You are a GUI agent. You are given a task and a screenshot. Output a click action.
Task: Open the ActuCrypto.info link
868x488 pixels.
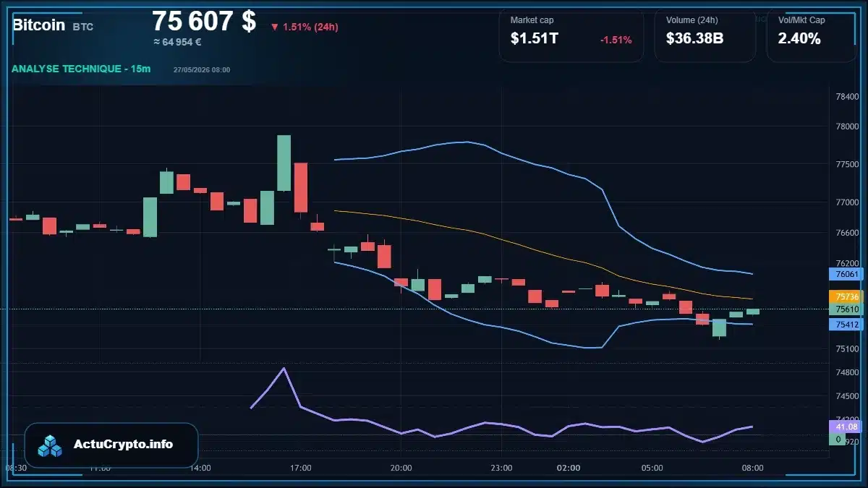point(123,445)
